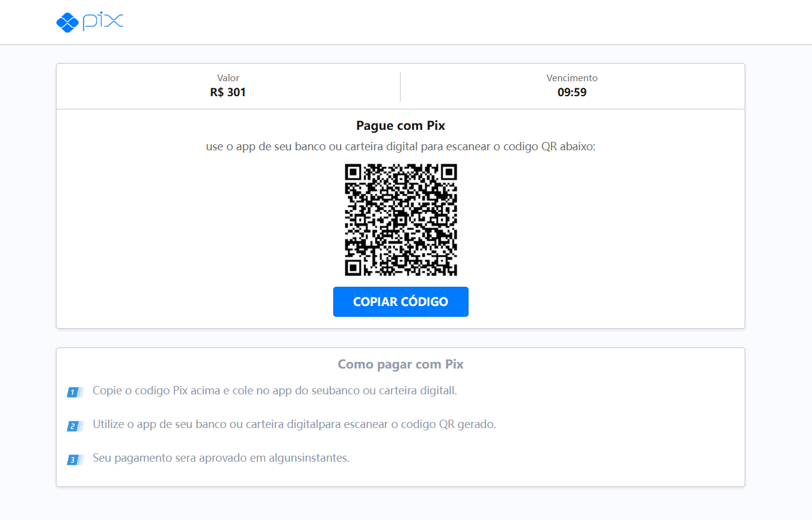Select the R$ 301 amount value

click(228, 93)
